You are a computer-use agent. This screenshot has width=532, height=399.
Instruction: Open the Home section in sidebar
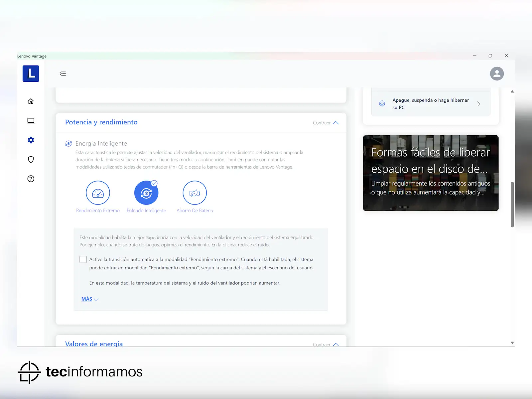[31, 101]
